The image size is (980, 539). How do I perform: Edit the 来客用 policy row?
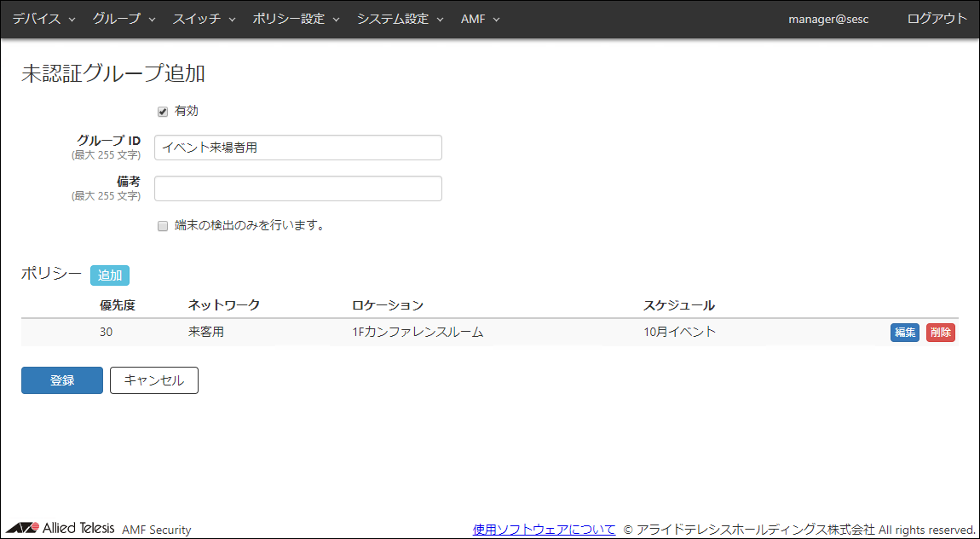pos(904,333)
